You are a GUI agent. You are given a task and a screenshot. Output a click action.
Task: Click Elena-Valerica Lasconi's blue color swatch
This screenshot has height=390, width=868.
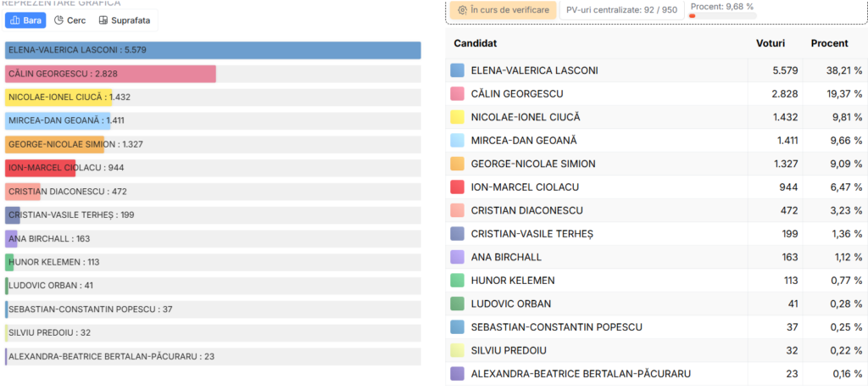click(x=458, y=70)
